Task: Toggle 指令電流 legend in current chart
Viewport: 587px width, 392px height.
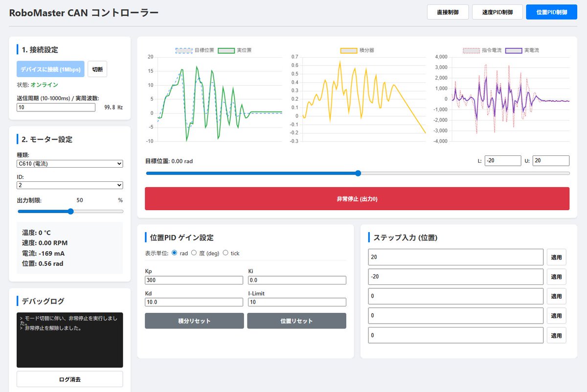Action: 482,50
